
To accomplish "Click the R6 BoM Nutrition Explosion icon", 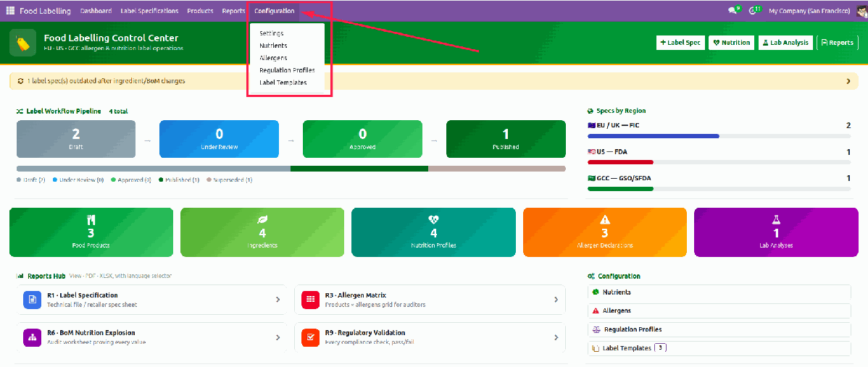I will click(33, 337).
